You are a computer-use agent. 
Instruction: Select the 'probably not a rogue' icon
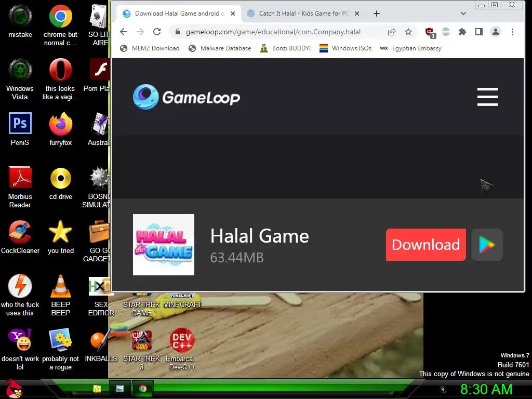[60, 349]
